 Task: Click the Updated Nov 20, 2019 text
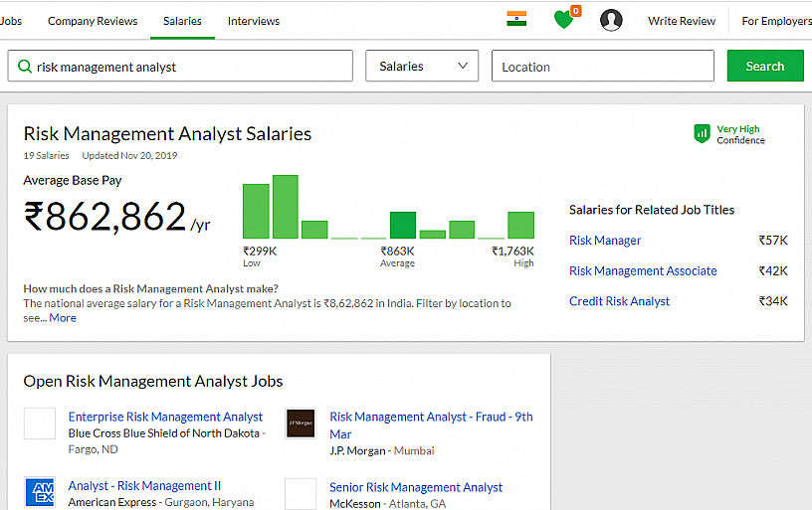click(x=129, y=156)
